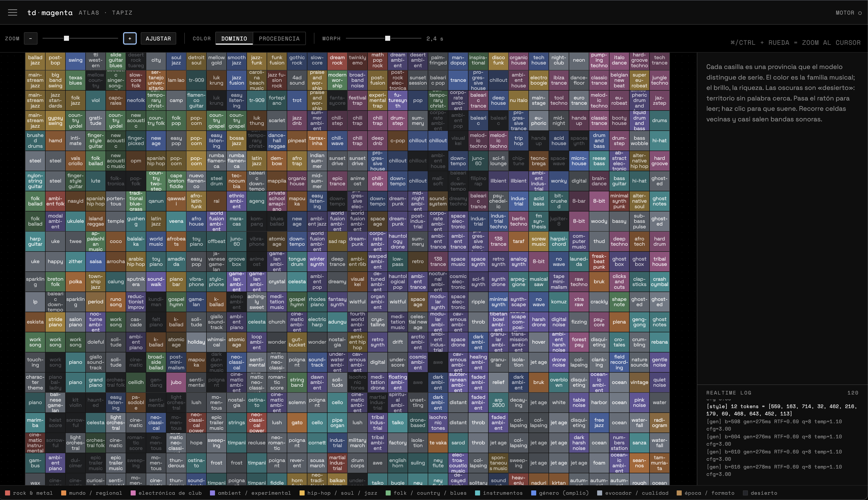Click the ambient / experimental legend swatch

point(212,493)
